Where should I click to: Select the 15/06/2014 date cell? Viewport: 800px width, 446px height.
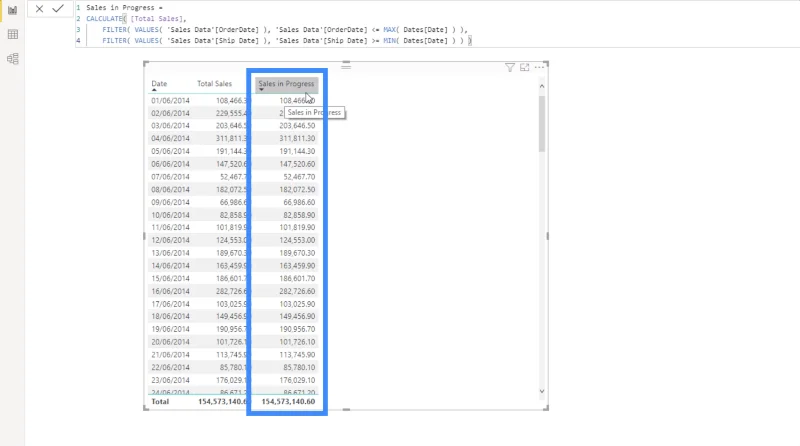pos(170,278)
